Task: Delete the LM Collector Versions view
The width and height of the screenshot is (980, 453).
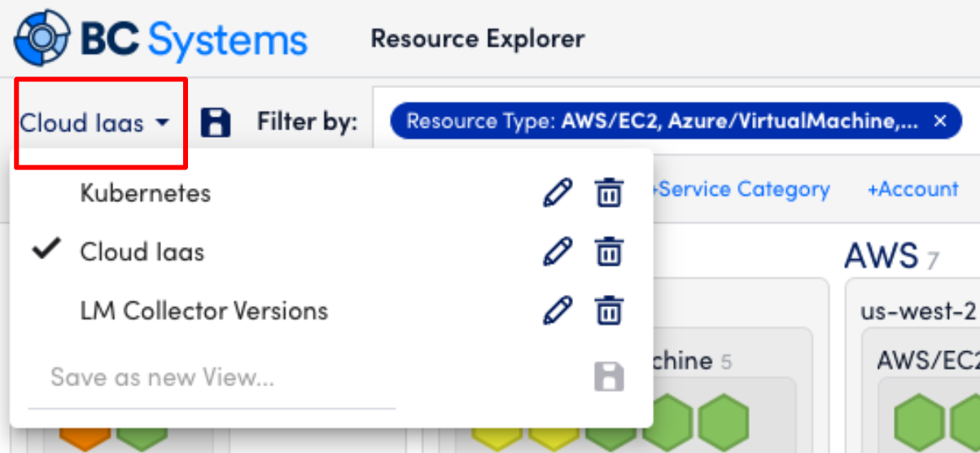Action: (x=609, y=310)
